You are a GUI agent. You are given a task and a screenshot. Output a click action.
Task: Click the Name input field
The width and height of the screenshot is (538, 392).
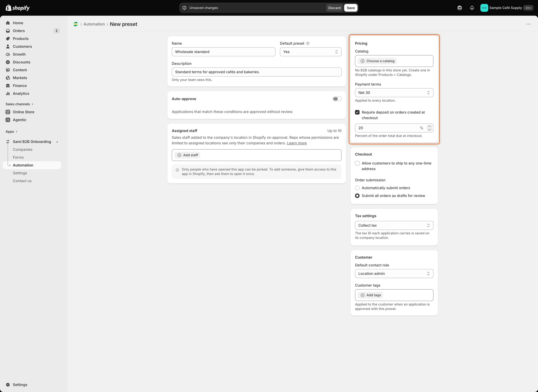coord(223,52)
